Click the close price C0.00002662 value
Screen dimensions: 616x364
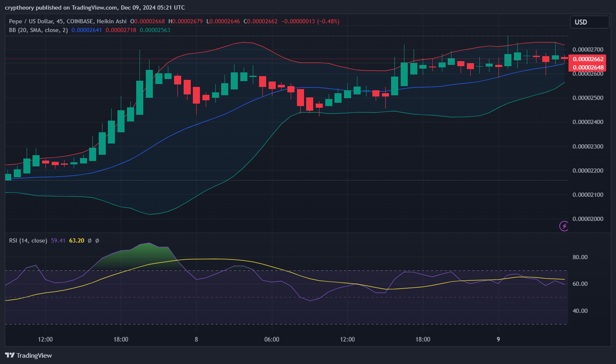(260, 21)
